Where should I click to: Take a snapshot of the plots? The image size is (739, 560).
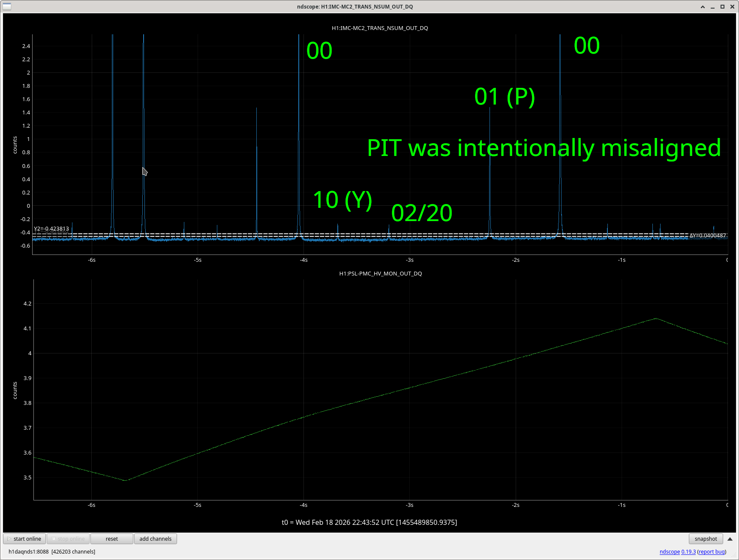click(706, 539)
